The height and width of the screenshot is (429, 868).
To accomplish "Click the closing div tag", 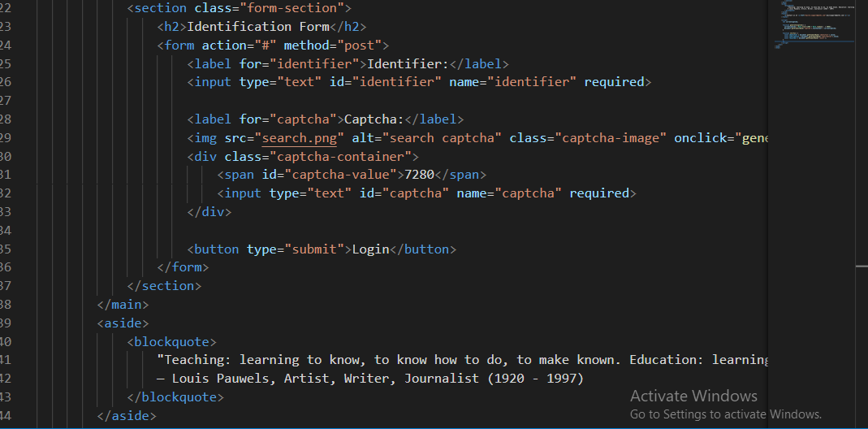I will tap(209, 212).
